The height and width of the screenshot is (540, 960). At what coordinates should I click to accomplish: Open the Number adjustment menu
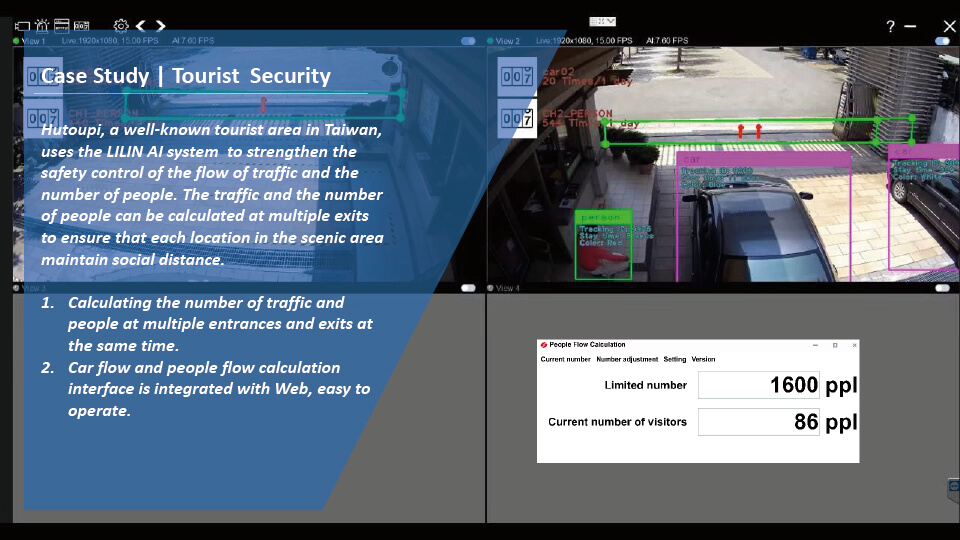[627, 359]
